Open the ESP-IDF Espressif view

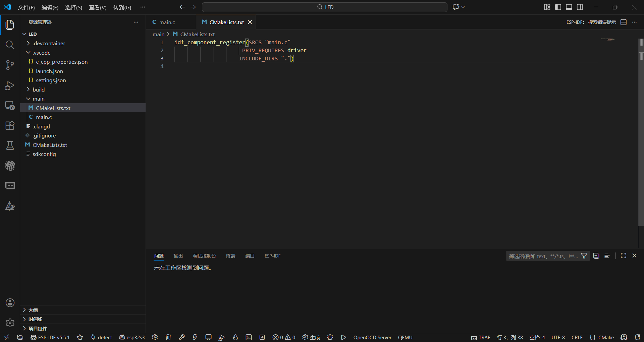pos(10,166)
